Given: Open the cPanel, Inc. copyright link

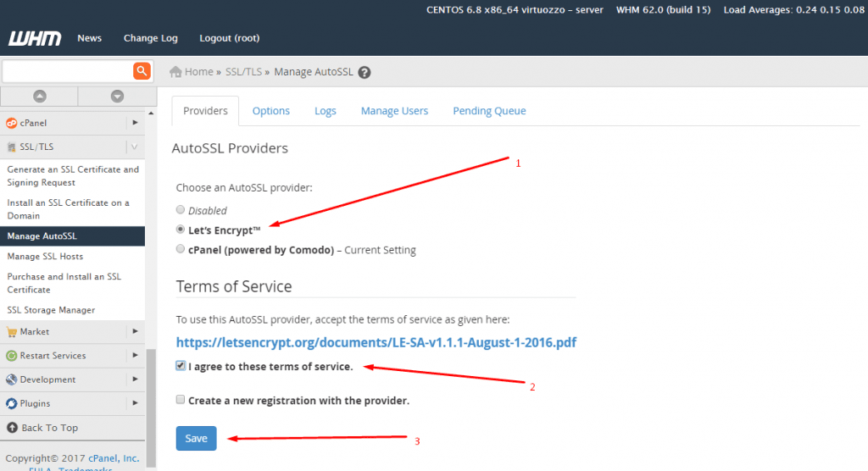Looking at the screenshot, I should click(x=114, y=458).
